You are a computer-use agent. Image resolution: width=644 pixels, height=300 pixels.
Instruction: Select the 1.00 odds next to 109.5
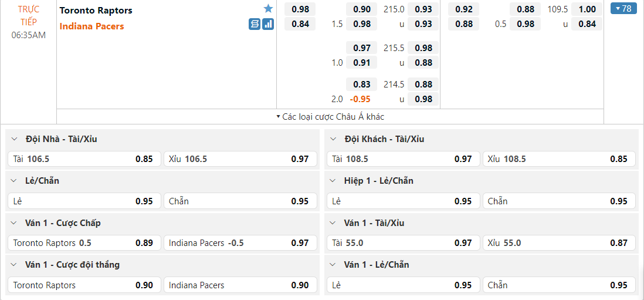click(x=587, y=9)
